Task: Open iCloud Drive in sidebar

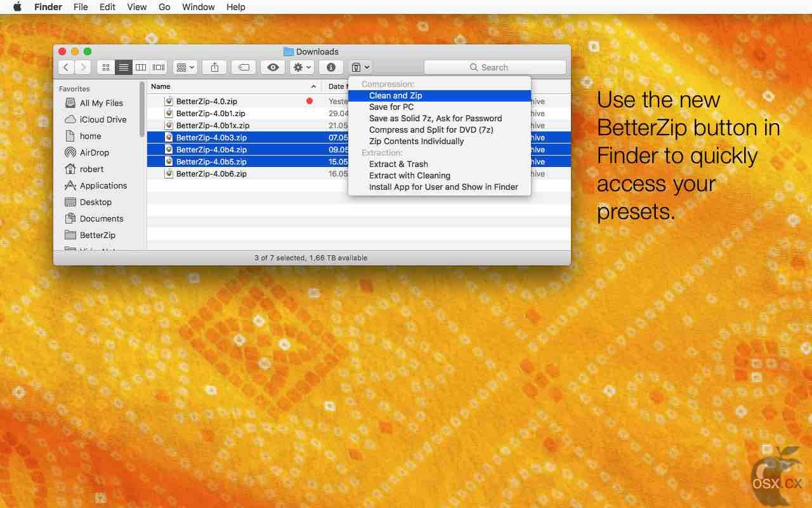Action: 103,119
